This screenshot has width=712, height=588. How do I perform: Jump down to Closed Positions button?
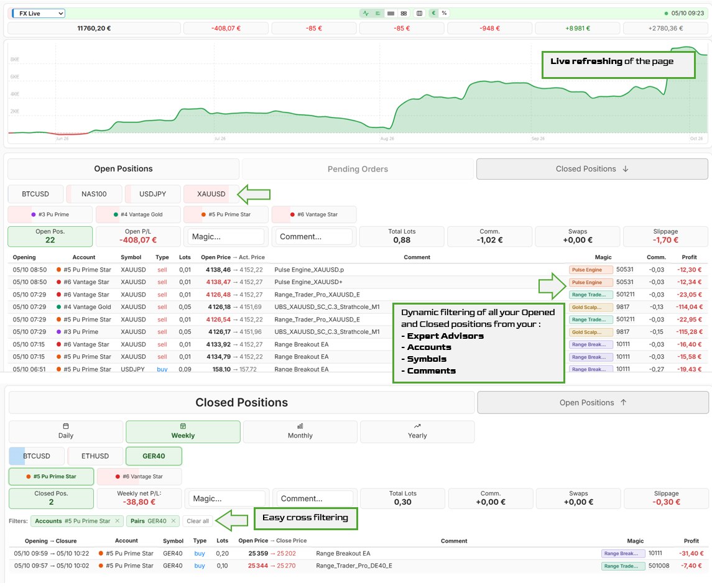coord(591,169)
